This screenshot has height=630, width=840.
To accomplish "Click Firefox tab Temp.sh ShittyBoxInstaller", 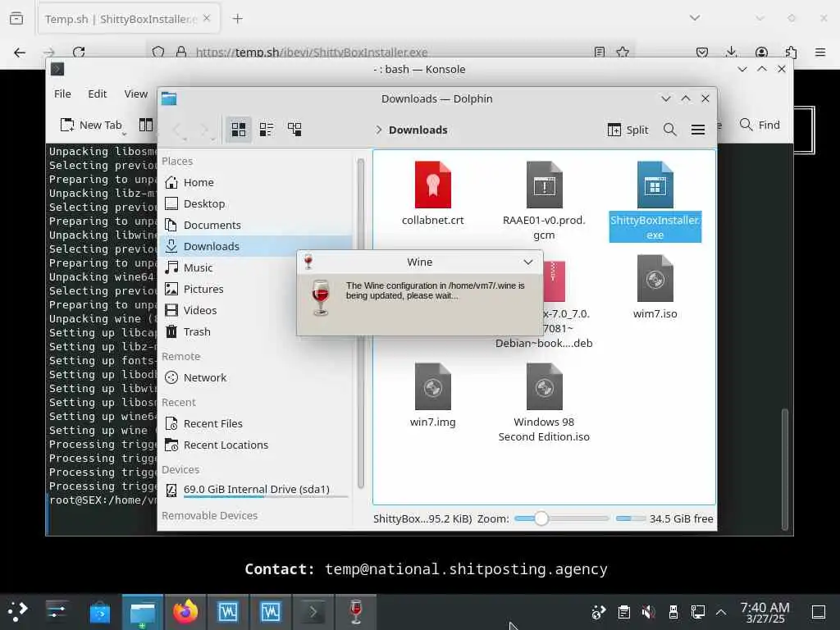I will click(121, 20).
